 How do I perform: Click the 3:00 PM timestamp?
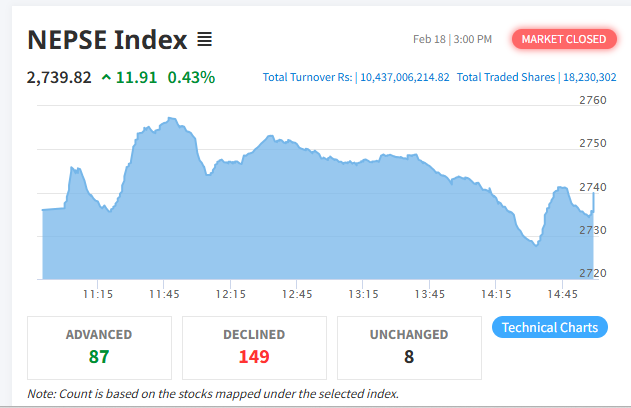(473, 39)
